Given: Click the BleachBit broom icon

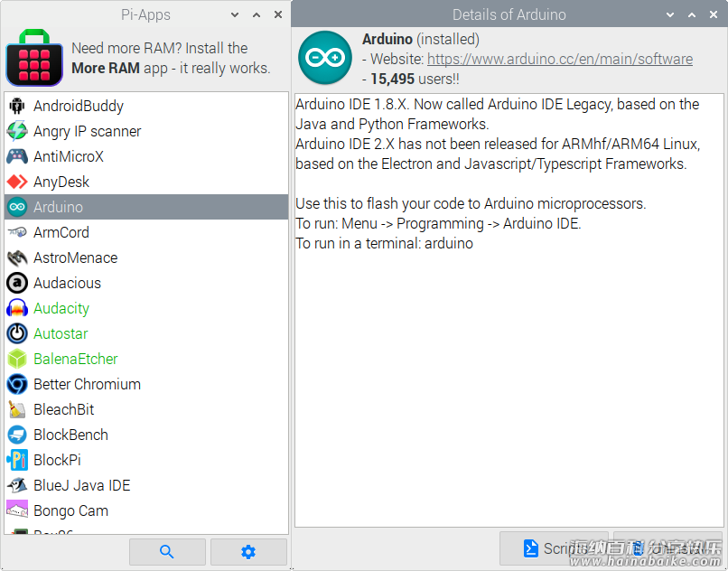Looking at the screenshot, I should (17, 409).
